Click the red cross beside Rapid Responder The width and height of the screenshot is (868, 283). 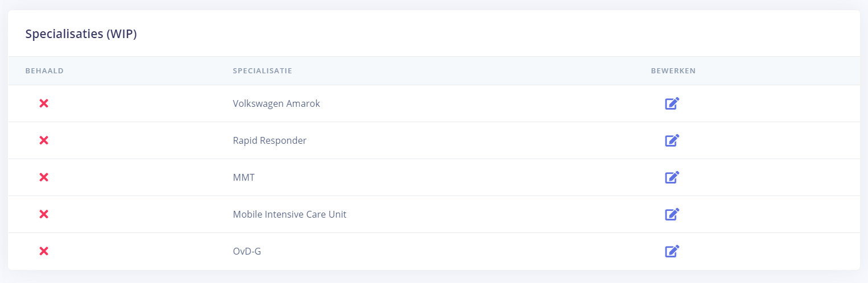coord(44,140)
